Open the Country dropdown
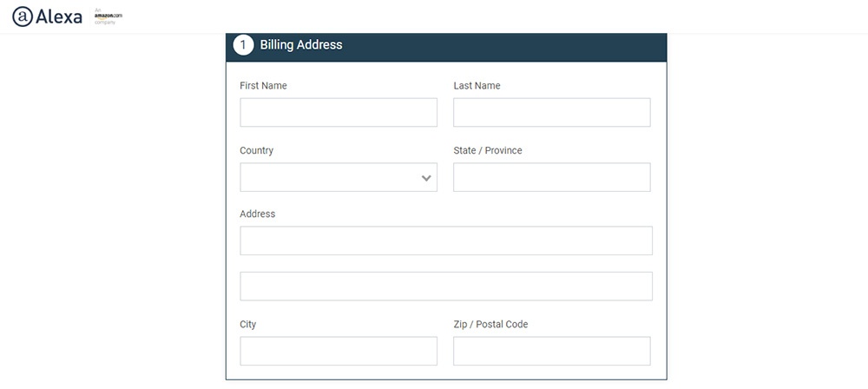The height and width of the screenshot is (389, 868). [x=330, y=177]
